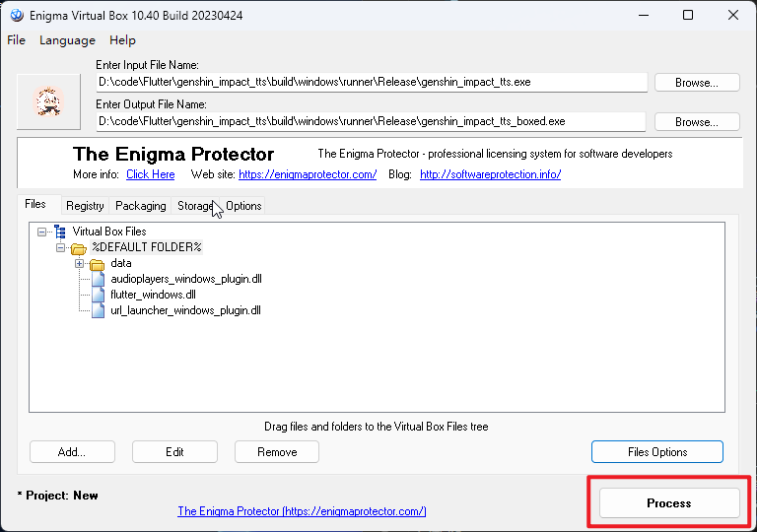
Task: Switch to the Registry tab
Action: (85, 206)
